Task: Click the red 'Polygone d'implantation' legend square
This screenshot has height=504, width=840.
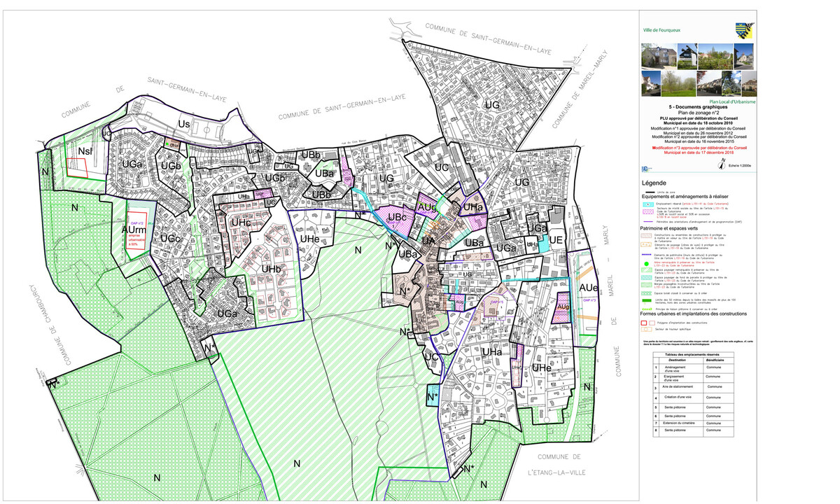Action: tap(644, 323)
